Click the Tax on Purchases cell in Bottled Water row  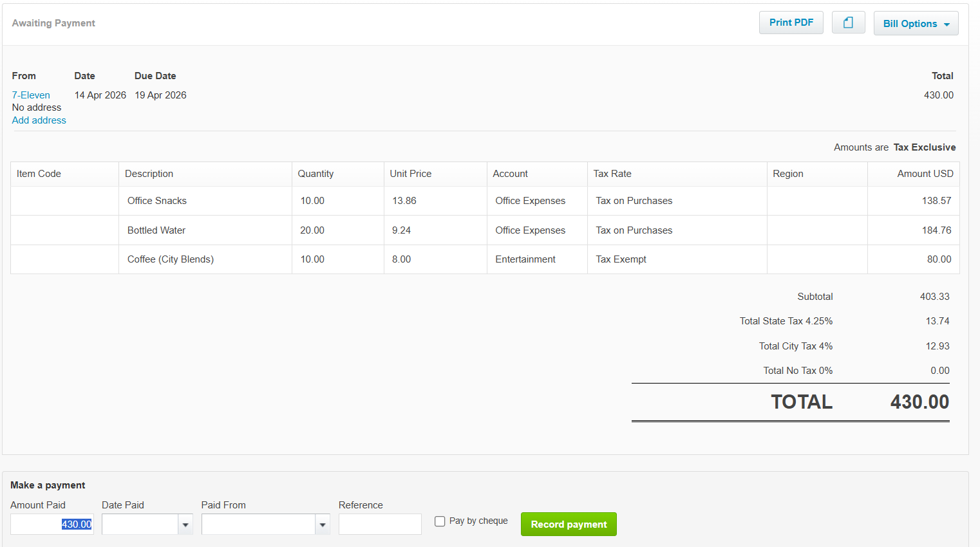tap(677, 230)
